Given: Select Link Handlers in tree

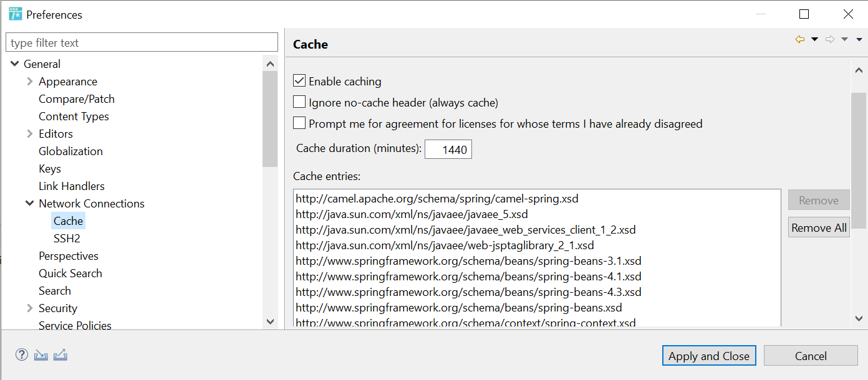Looking at the screenshot, I should click(x=72, y=186).
